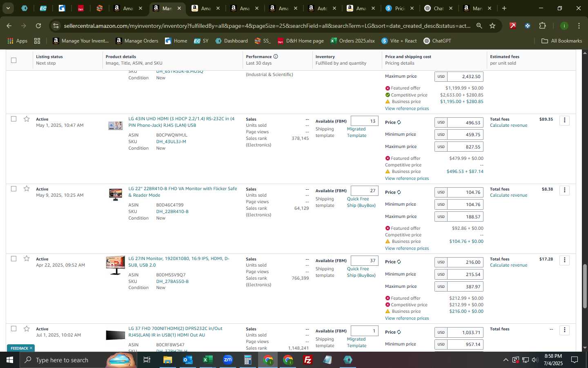
Task: Click the page vertical scrollbar thumb
Action: (585, 286)
